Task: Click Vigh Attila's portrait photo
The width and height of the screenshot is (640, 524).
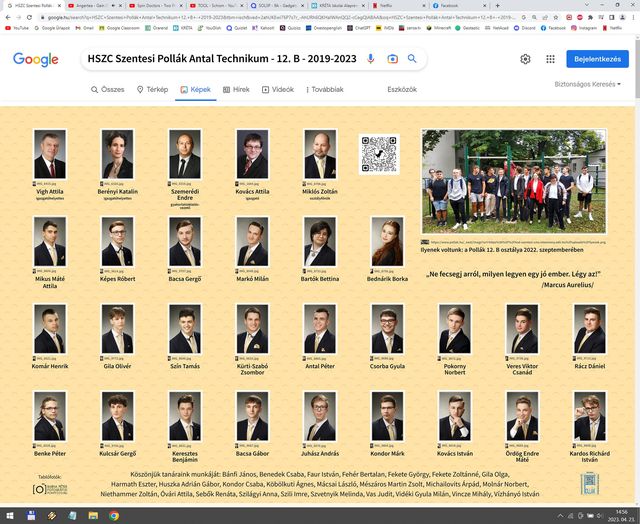Action: tap(50, 154)
